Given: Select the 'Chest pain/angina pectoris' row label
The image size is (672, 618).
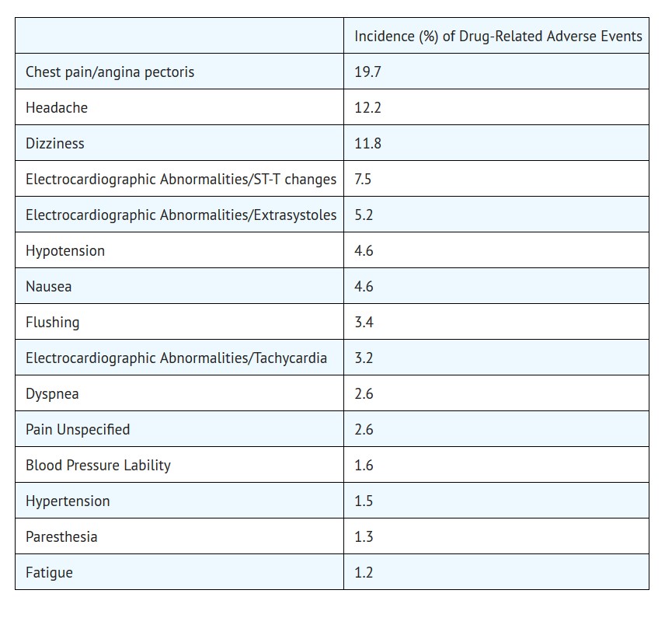Looking at the screenshot, I should 110,72.
